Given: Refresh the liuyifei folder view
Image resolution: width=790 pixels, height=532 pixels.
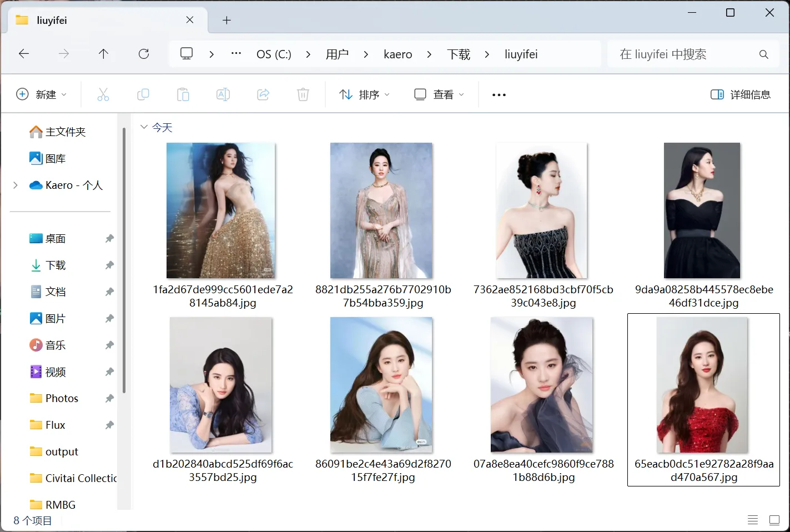Looking at the screenshot, I should 144,54.
